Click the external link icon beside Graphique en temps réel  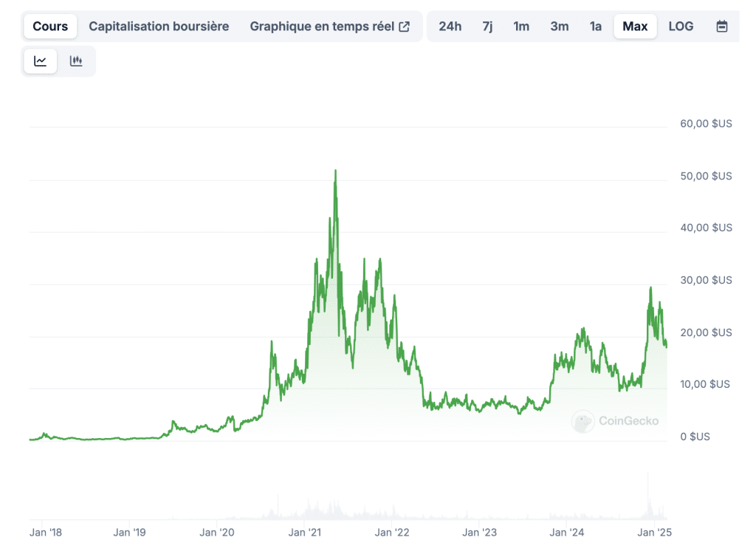coord(405,27)
